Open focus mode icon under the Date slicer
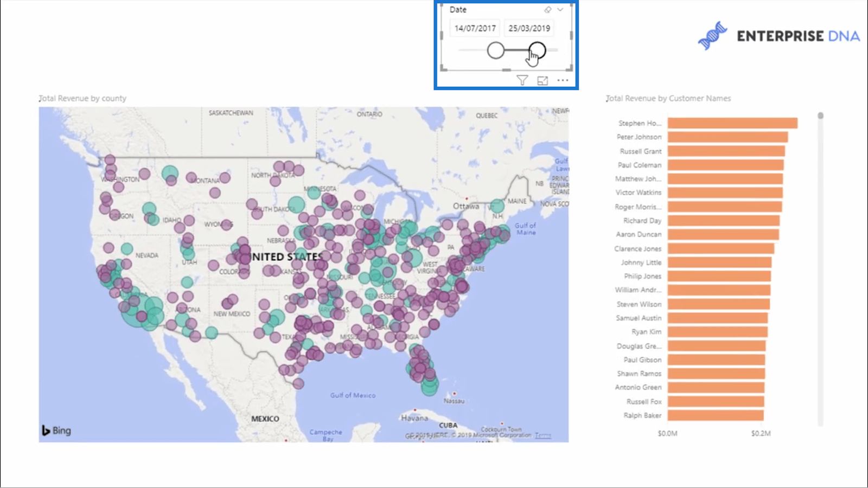The width and height of the screenshot is (868, 488). pyautogui.click(x=542, y=80)
